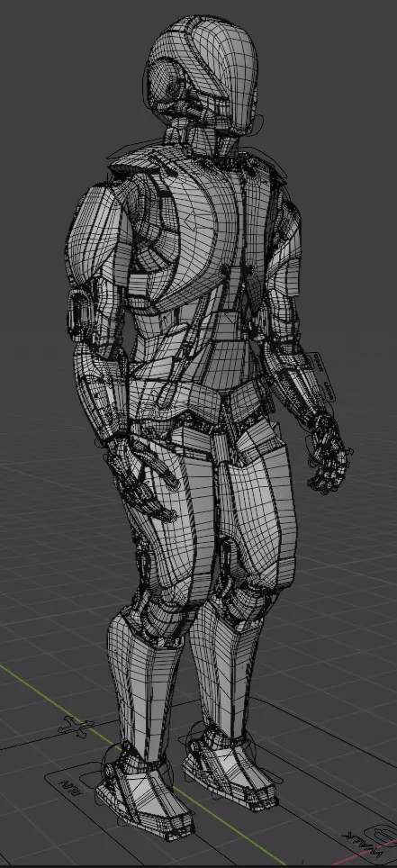Select the robot's helmet mesh
397x868 pixels.
[x=202, y=73]
